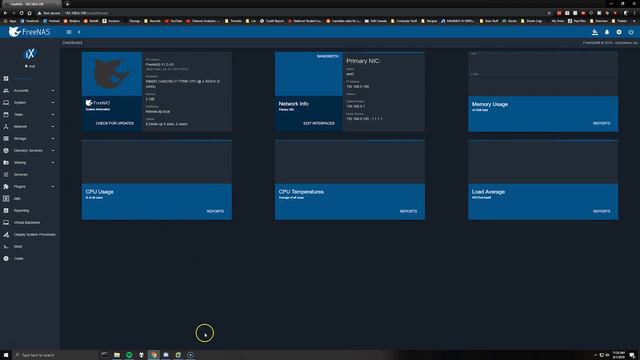Image resolution: width=640 pixels, height=360 pixels.
Task: Click the Display System Processes icon
Action: pos(6,235)
